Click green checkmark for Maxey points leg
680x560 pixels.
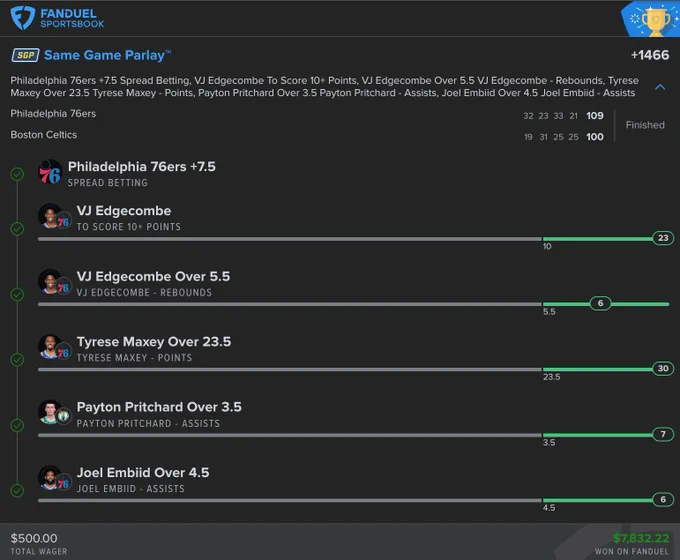click(17, 360)
